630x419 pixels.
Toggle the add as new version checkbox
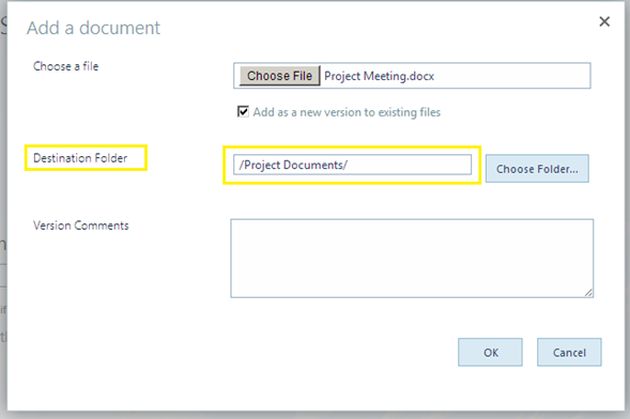(x=243, y=112)
